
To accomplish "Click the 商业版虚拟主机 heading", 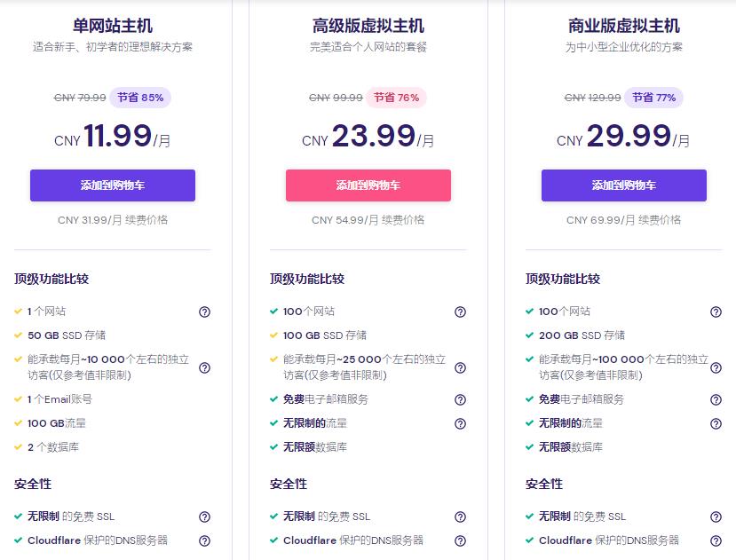I will pos(624,27).
